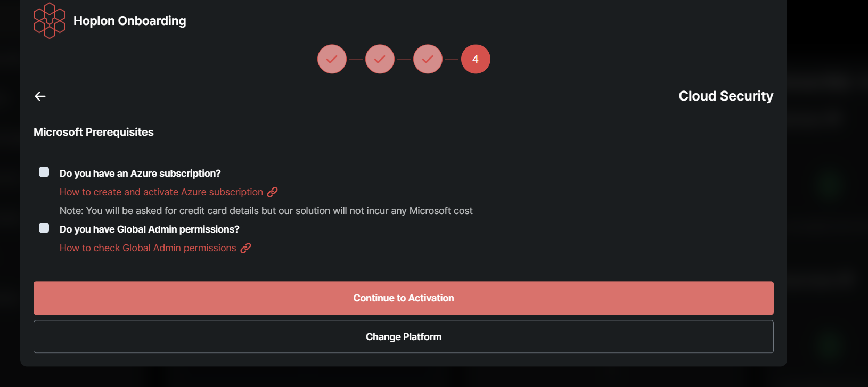Select the second completed step circle

tap(380, 59)
